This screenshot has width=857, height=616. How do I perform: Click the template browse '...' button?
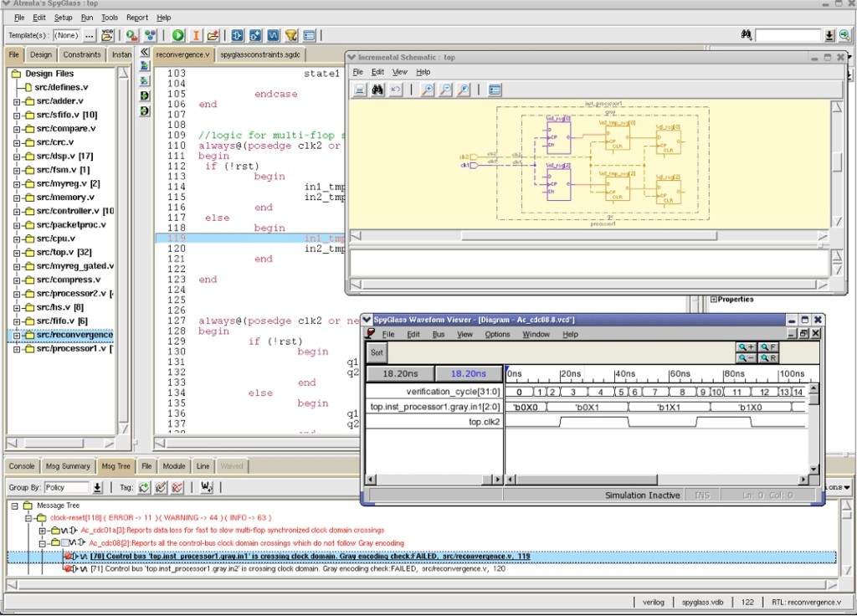90,35
